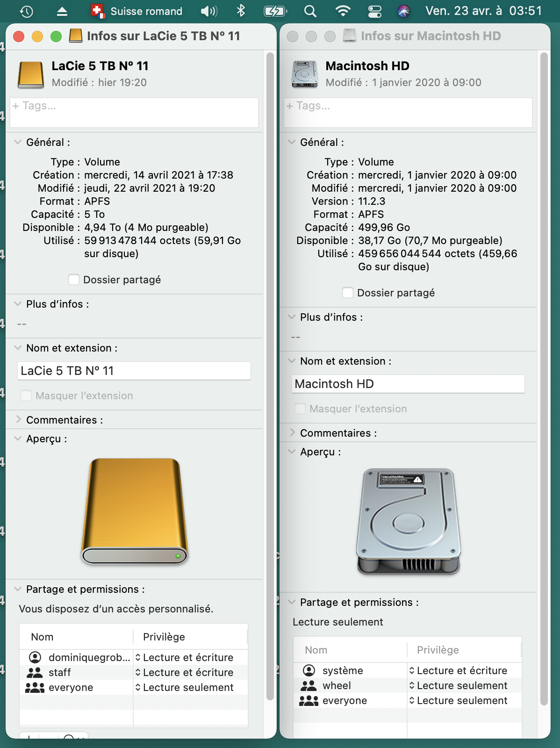Change staff privilege dropdown
This screenshot has height=748, width=560.
pyautogui.click(x=185, y=672)
